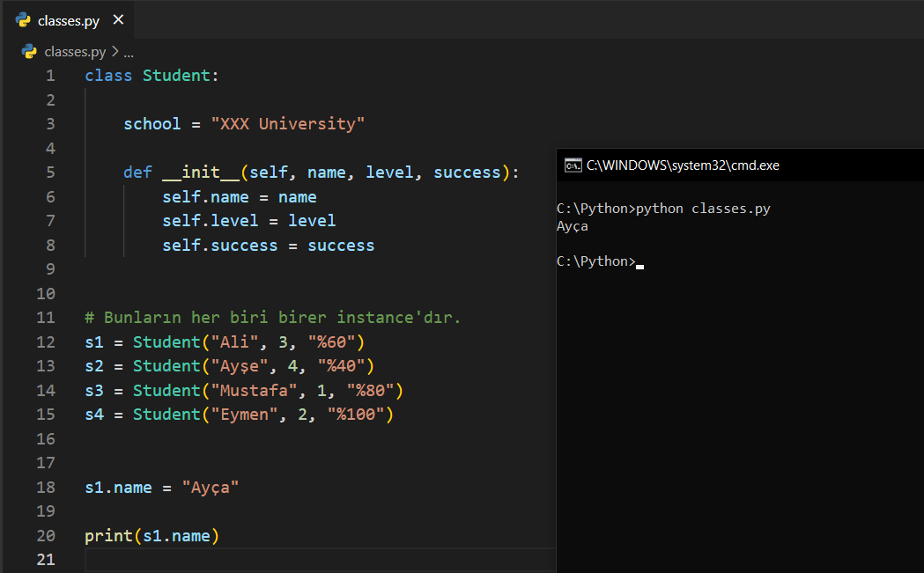Click the Student class name on line 1
924x573 pixels.
click(x=176, y=76)
